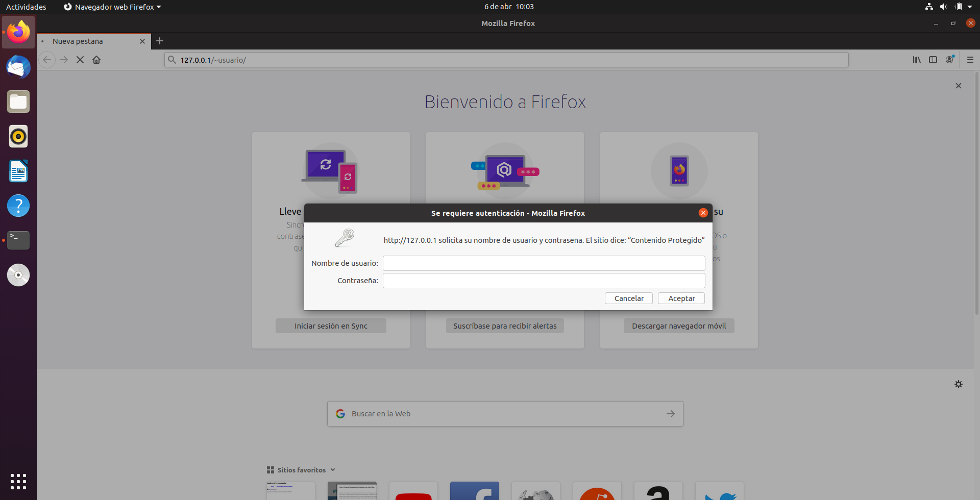Launch Rhythmbox music player from dock

pos(18,136)
